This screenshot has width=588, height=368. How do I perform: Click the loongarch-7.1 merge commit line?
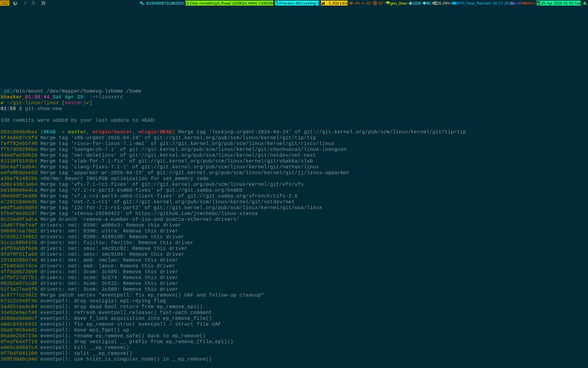tap(173, 150)
